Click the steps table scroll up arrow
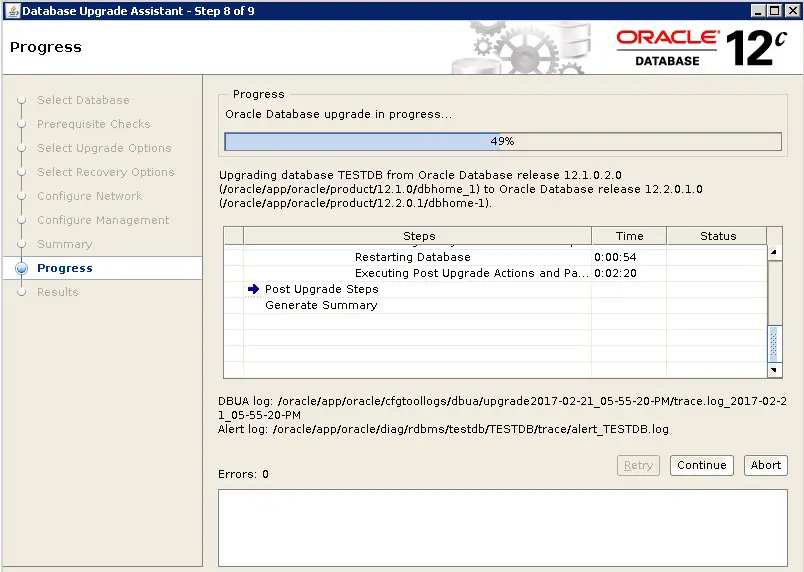804x572 pixels. [x=774, y=252]
